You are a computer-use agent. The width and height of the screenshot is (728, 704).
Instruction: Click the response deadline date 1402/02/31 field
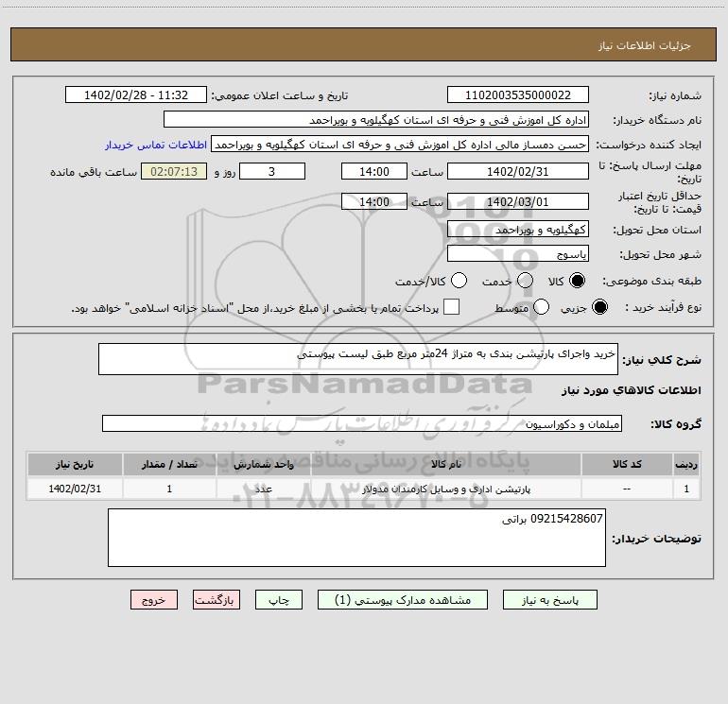pyautogui.click(x=518, y=171)
